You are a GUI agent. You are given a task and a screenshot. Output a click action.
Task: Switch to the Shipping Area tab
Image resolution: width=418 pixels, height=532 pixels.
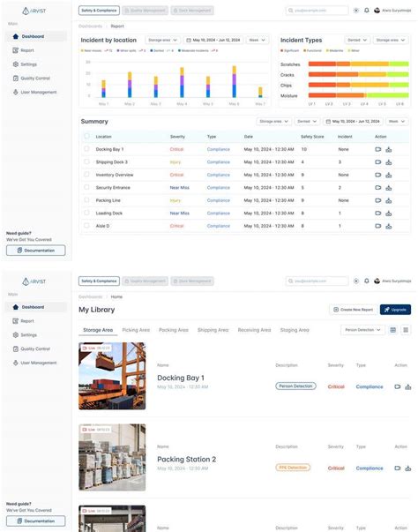[x=213, y=330]
